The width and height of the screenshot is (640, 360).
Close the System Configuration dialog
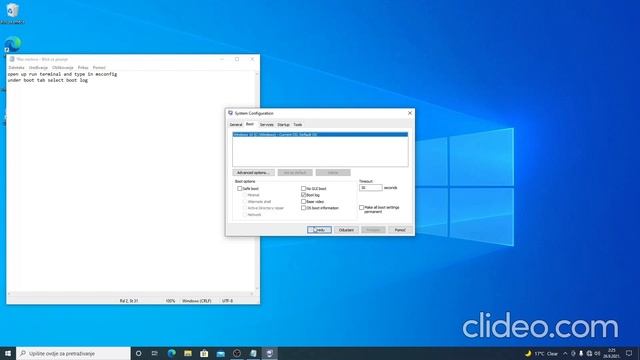click(410, 113)
